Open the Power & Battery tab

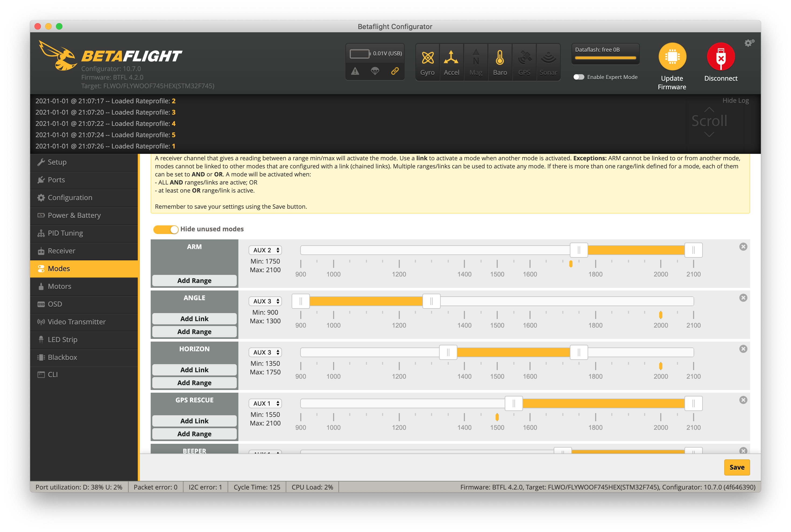tap(84, 215)
